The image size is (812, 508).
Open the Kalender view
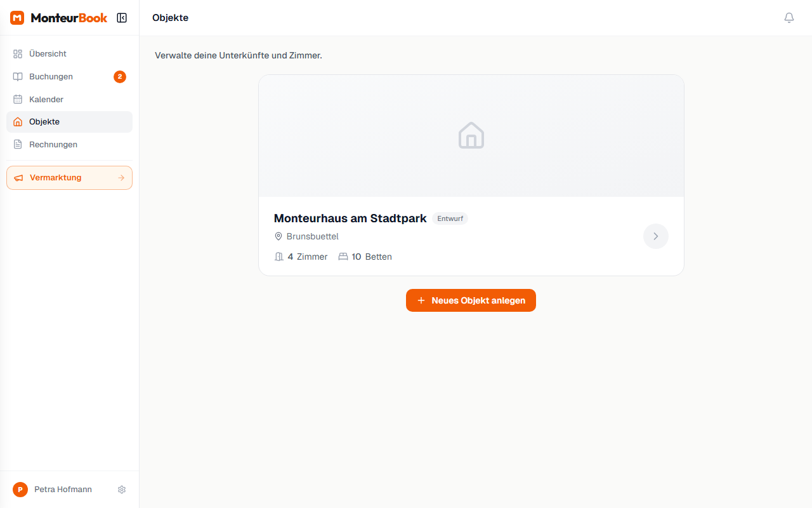(x=46, y=100)
